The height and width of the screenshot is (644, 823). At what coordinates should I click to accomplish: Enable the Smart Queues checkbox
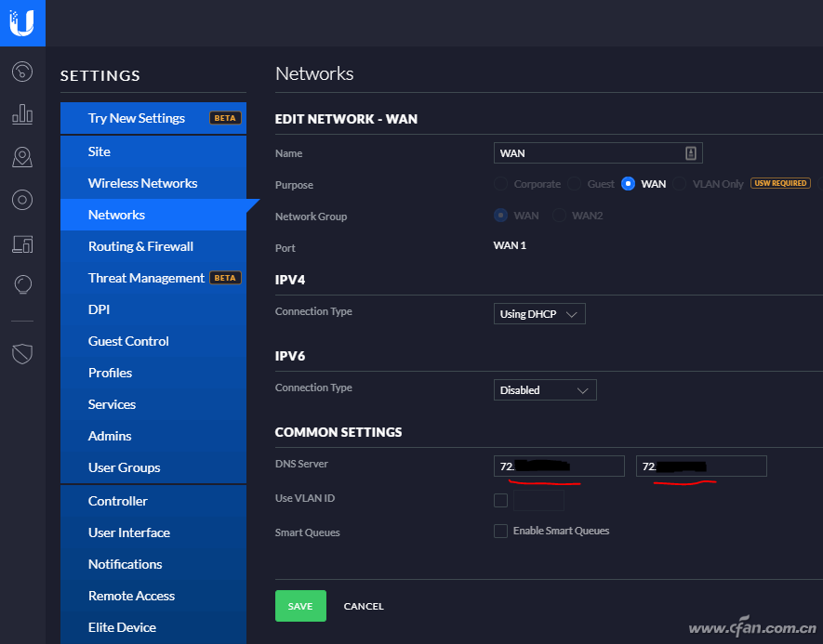(x=500, y=532)
